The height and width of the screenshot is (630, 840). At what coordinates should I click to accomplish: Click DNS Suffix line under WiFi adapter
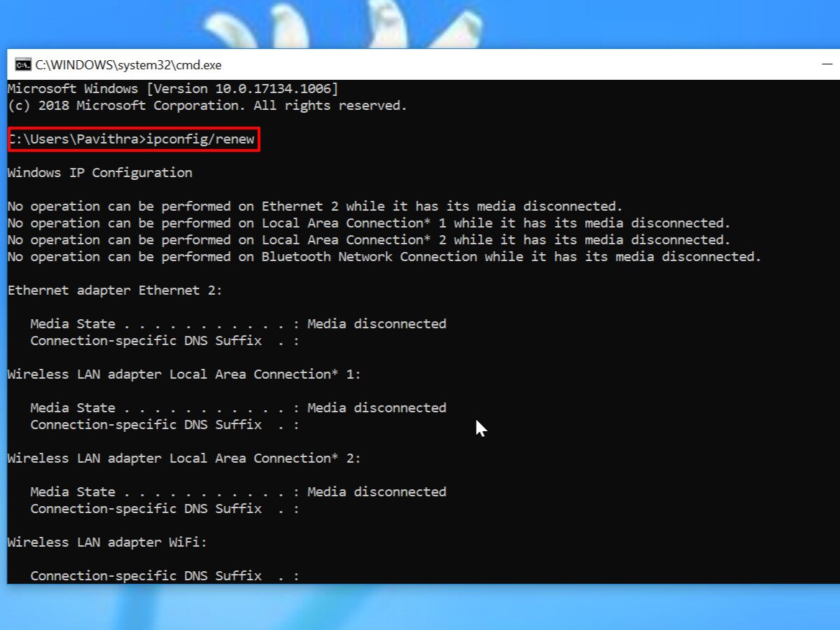pyautogui.click(x=164, y=576)
